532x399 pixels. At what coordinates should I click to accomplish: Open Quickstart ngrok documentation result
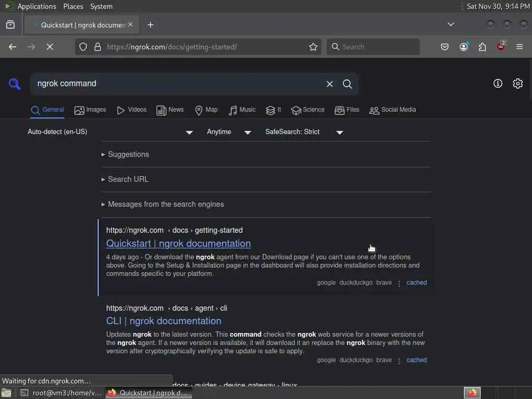(179, 244)
